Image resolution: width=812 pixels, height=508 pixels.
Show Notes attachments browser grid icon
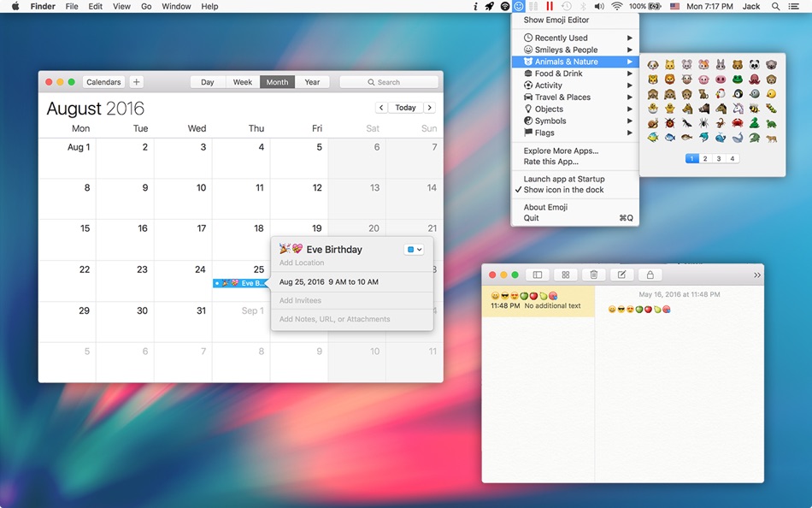coord(566,275)
